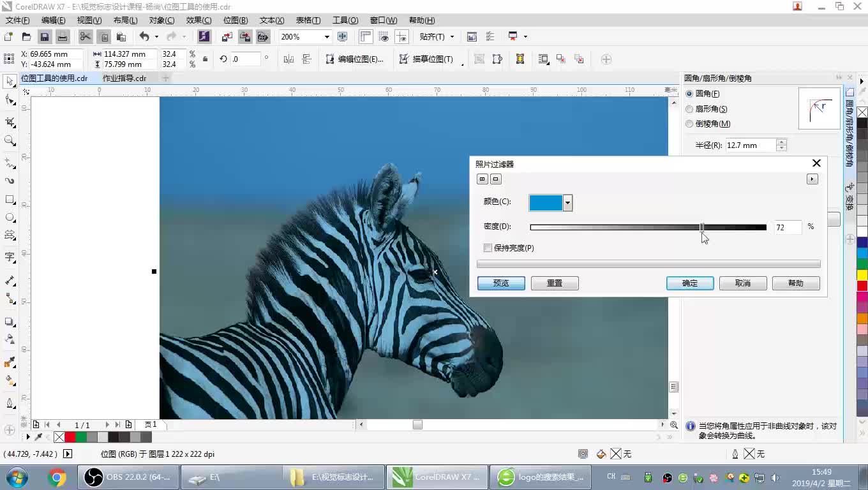
Task: Cut the selection with scissors icon
Action: (85, 36)
